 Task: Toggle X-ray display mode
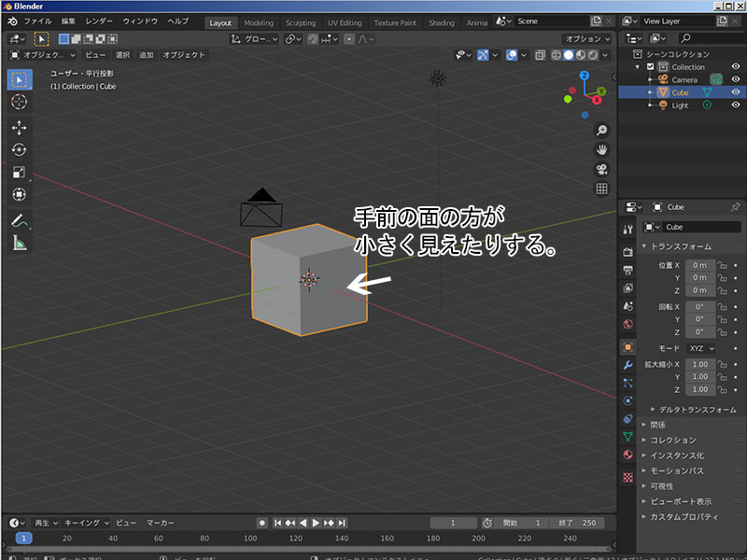coord(540,55)
